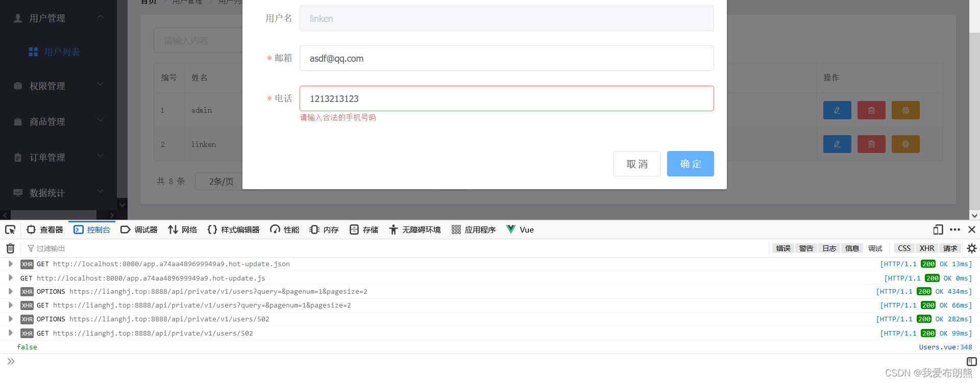Image resolution: width=980 pixels, height=383 pixels.
Task: Toggle the Requests (请求) filter
Action: coord(950,248)
